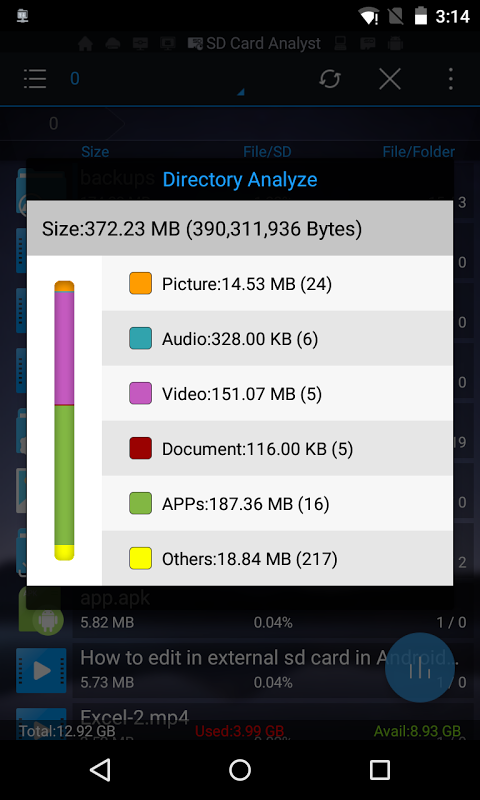Tap the yellow Others color swatch
Image resolution: width=480 pixels, height=800 pixels.
coord(140,559)
